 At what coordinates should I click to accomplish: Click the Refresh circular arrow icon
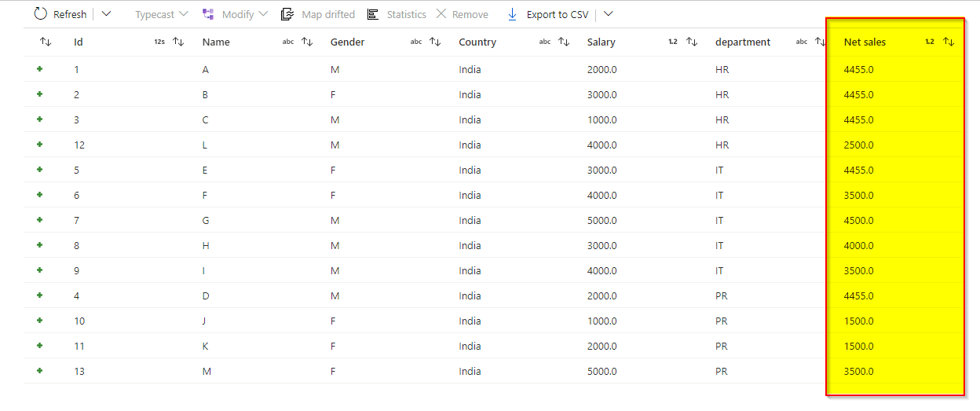pos(41,14)
